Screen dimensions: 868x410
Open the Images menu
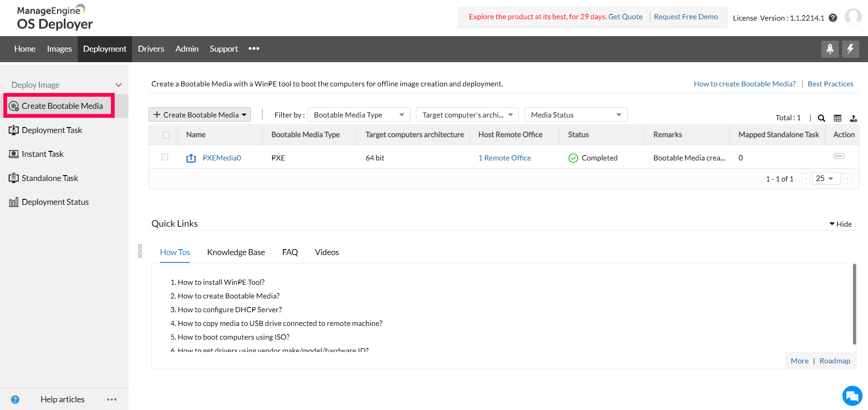click(59, 49)
